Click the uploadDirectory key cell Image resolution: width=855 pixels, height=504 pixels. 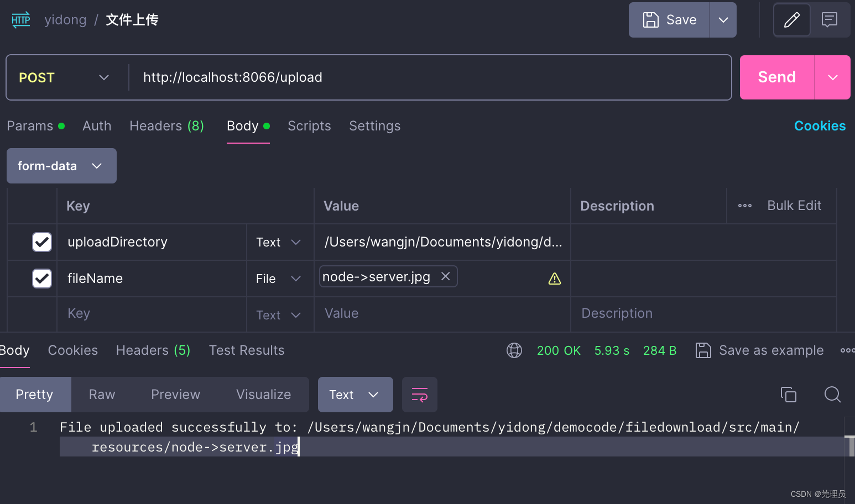click(x=152, y=242)
